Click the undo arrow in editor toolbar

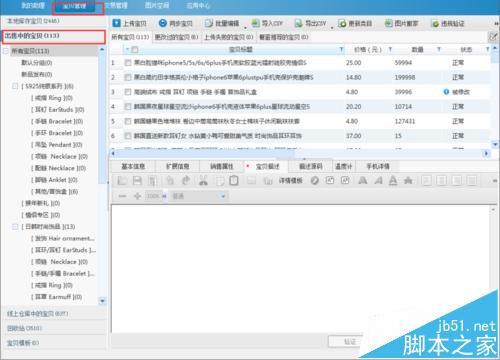point(170,181)
